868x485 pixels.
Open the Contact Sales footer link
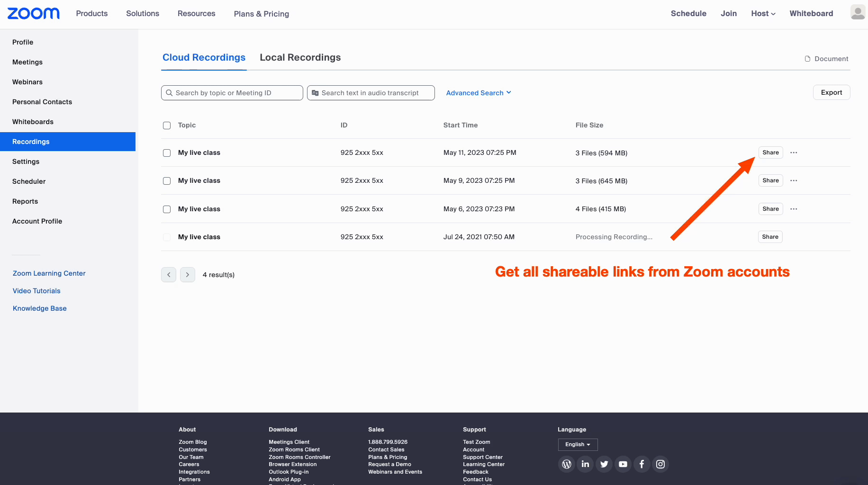click(x=386, y=449)
